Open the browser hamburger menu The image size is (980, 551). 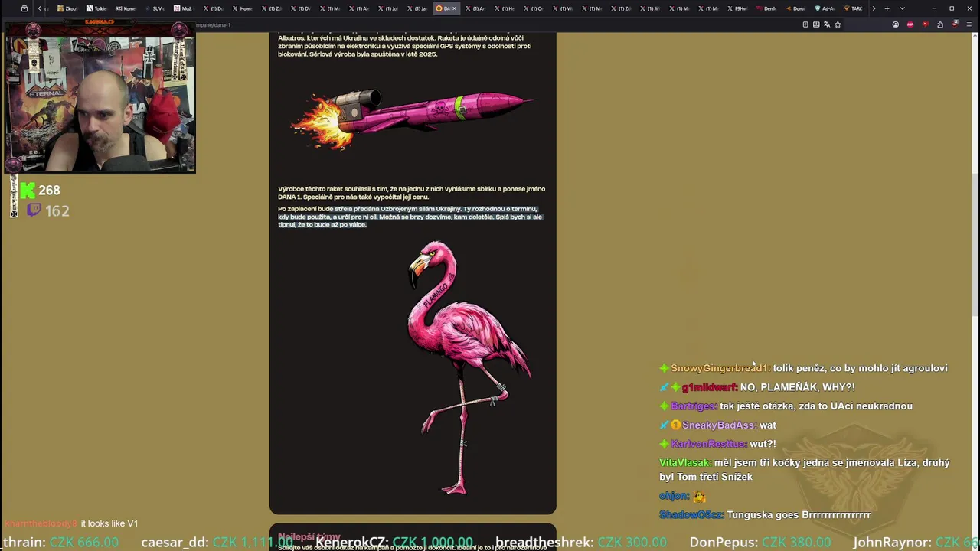[x=969, y=24]
